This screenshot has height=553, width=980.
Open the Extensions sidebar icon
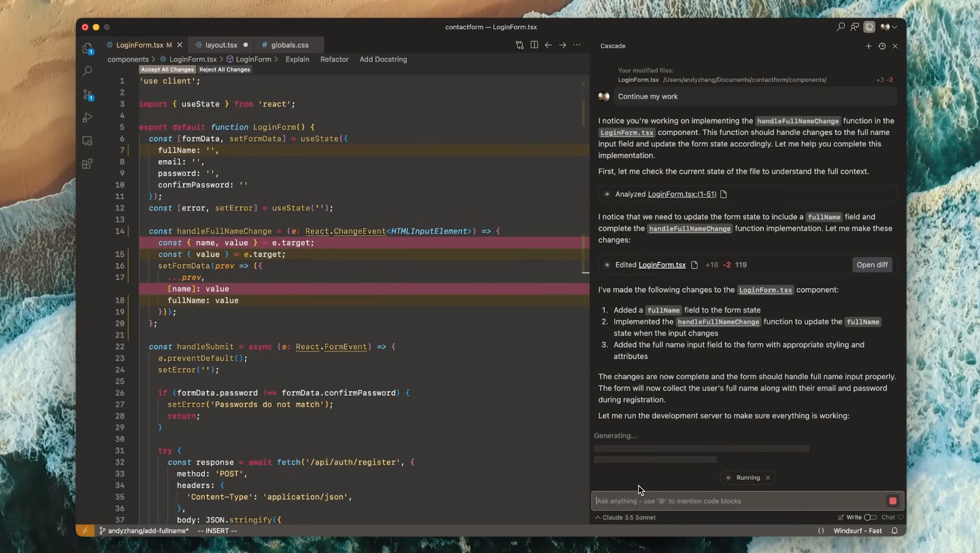pos(87,164)
